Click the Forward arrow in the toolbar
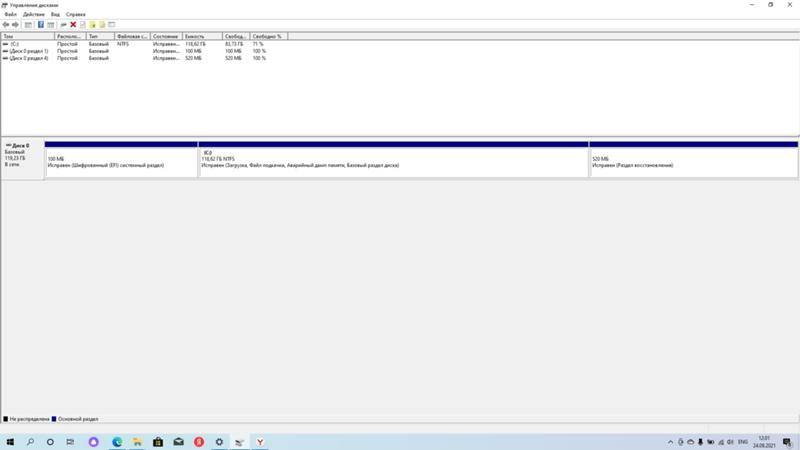This screenshot has width=800, height=450. [x=15, y=24]
